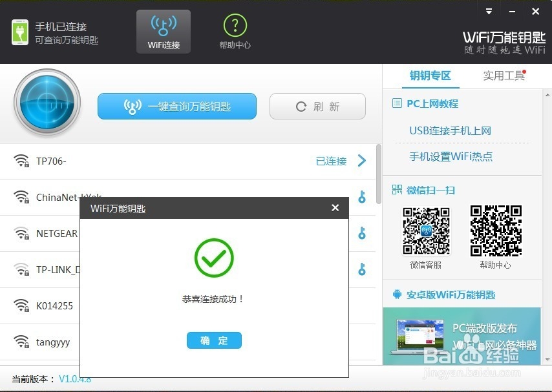This screenshot has width=552, height=392.
Task: Click the Android icon beside 安卓版WiFi万能钥匙
Action: pos(397,294)
